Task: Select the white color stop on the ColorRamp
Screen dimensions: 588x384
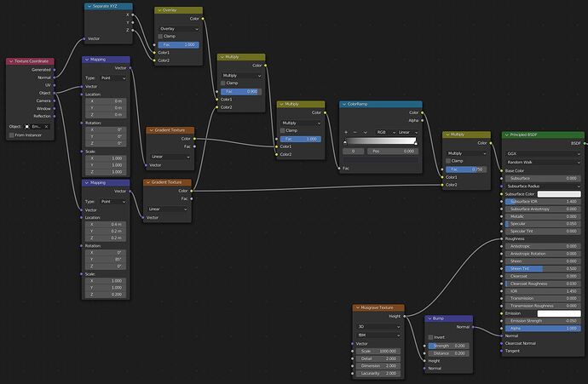Action: coord(416,142)
